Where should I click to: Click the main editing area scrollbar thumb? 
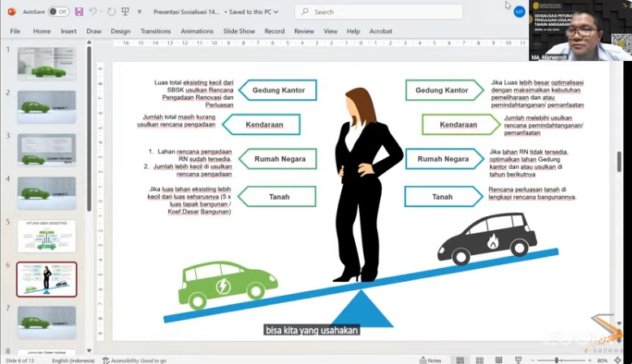pos(619,162)
